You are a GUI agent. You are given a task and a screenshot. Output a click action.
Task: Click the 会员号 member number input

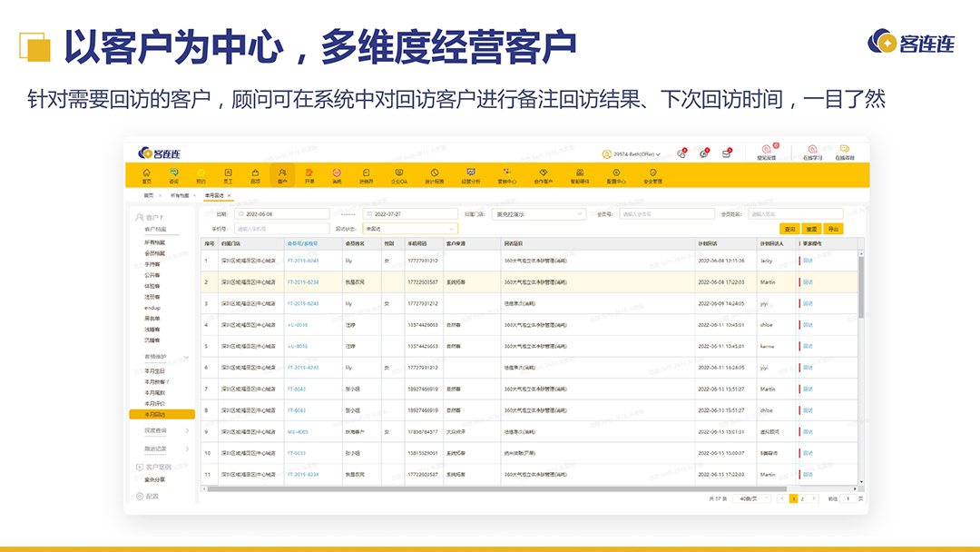(x=666, y=213)
